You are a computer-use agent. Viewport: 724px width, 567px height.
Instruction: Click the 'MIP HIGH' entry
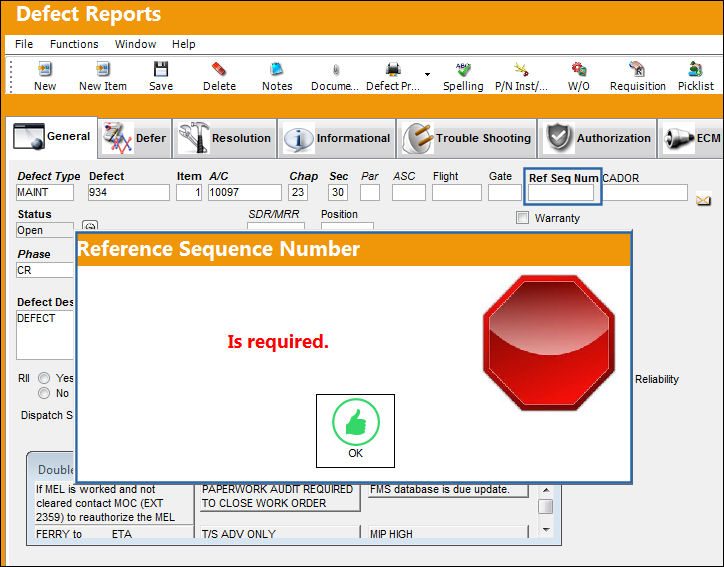(448, 534)
